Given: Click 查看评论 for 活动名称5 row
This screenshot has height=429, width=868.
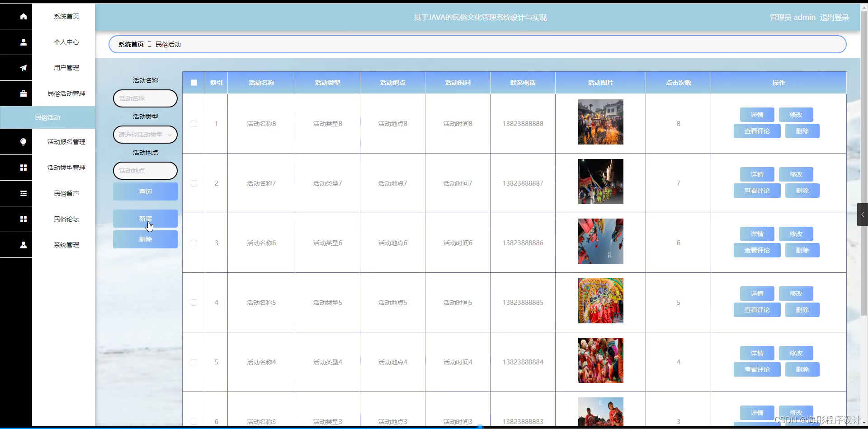Looking at the screenshot, I should 757,310.
